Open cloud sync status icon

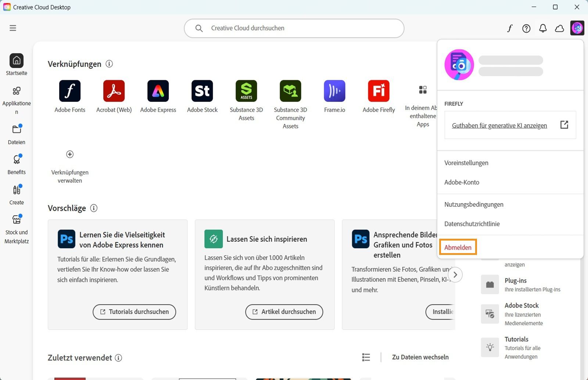[559, 28]
